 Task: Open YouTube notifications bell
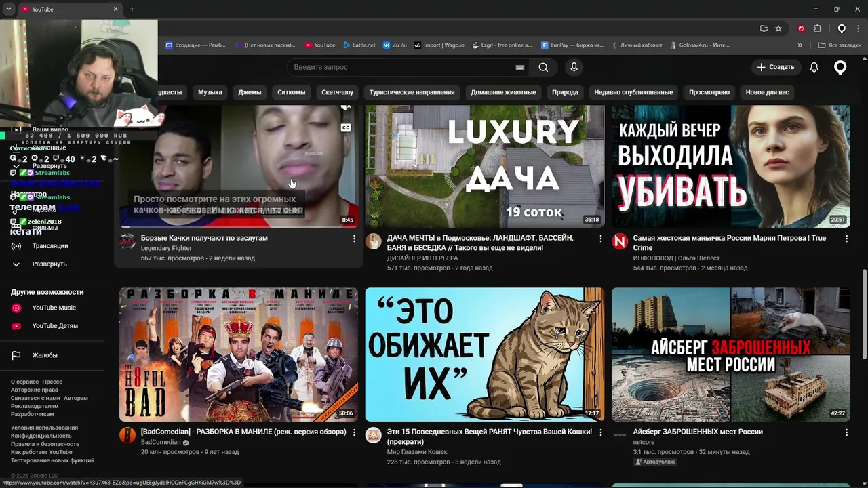tap(814, 67)
